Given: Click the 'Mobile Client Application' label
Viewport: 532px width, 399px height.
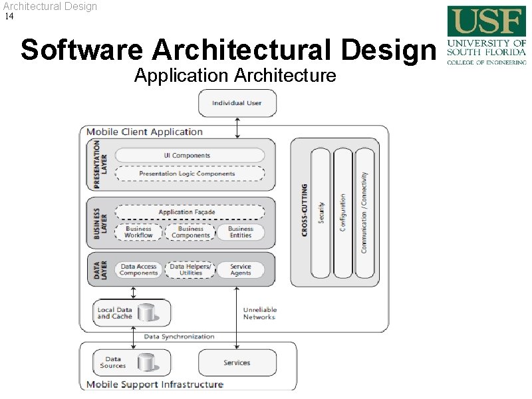Looking at the screenshot, I should click(x=144, y=132).
